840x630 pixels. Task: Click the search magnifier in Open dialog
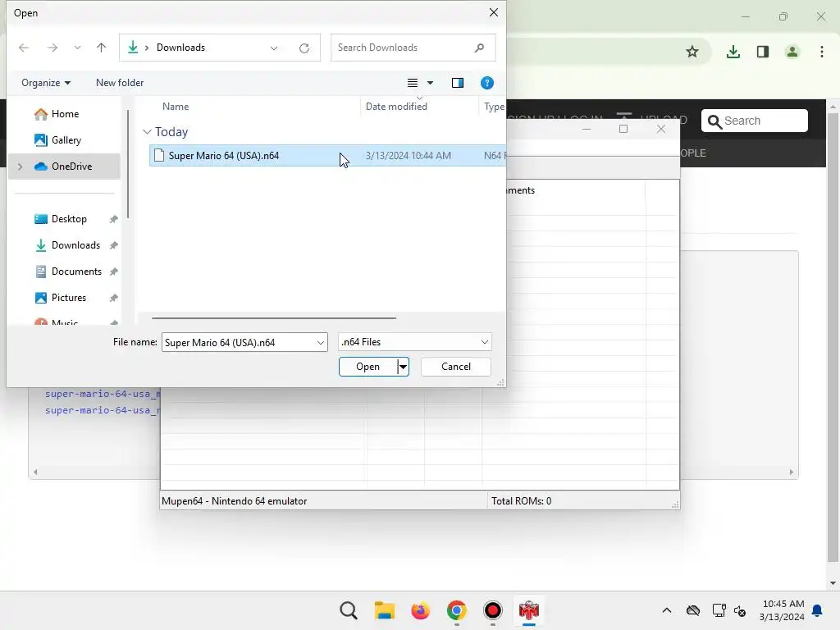(479, 48)
